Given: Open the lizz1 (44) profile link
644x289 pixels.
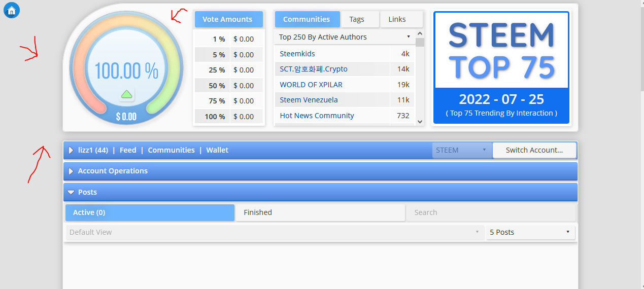Looking at the screenshot, I should [93, 150].
